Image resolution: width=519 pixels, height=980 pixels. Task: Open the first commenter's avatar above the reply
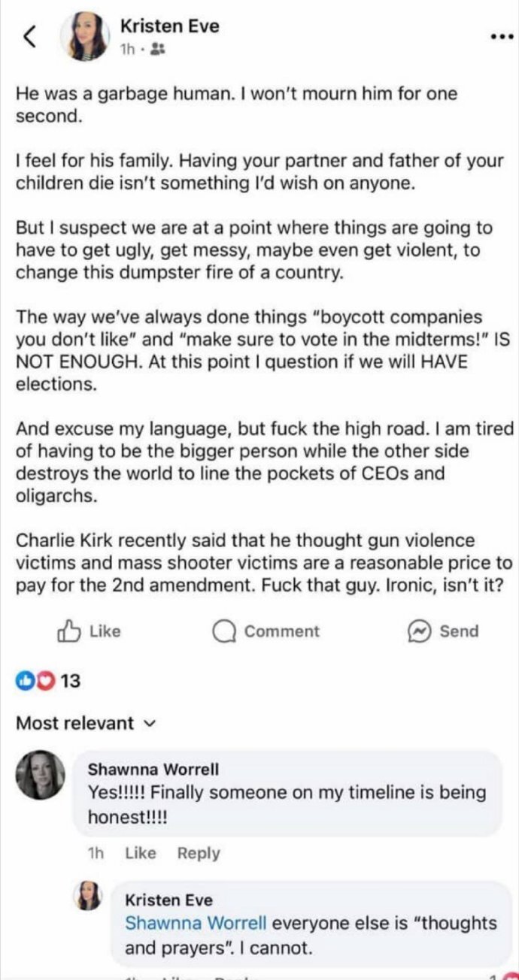[41, 774]
